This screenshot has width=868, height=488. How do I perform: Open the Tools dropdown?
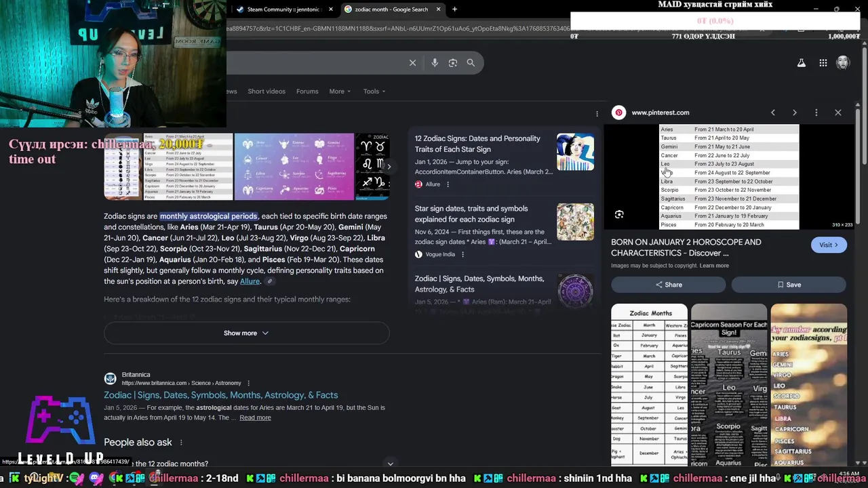click(x=374, y=91)
